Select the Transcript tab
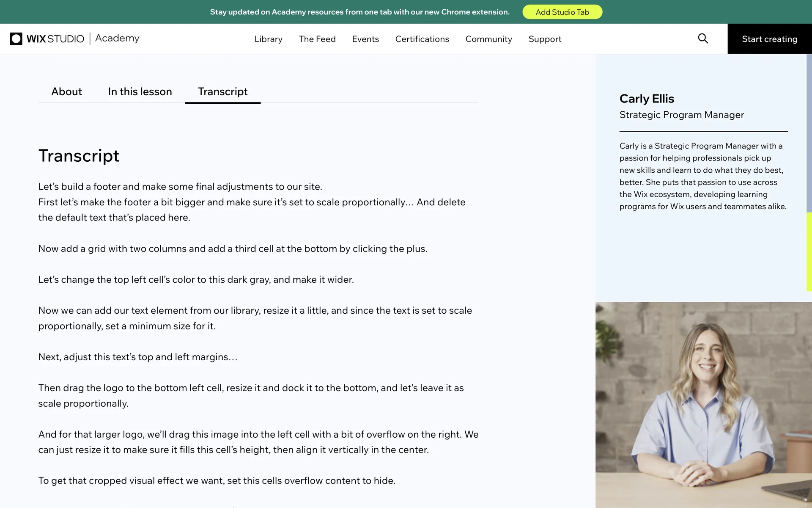Screen dimensions: 812x508 (222, 91)
